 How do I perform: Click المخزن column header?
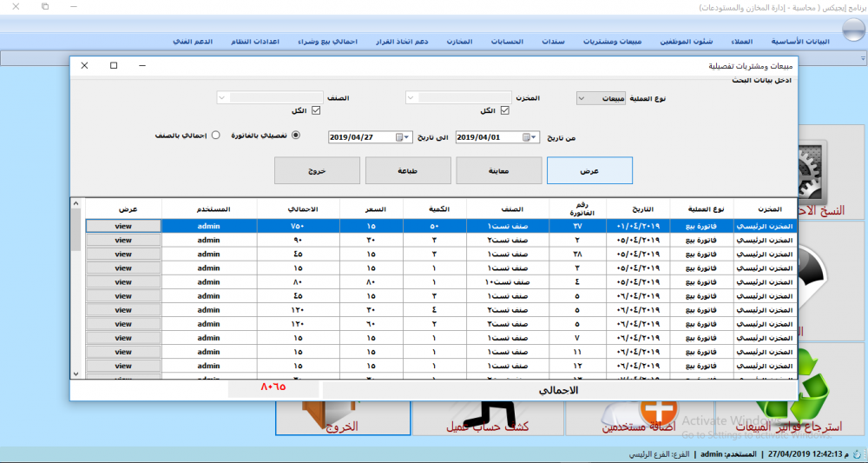766,209
